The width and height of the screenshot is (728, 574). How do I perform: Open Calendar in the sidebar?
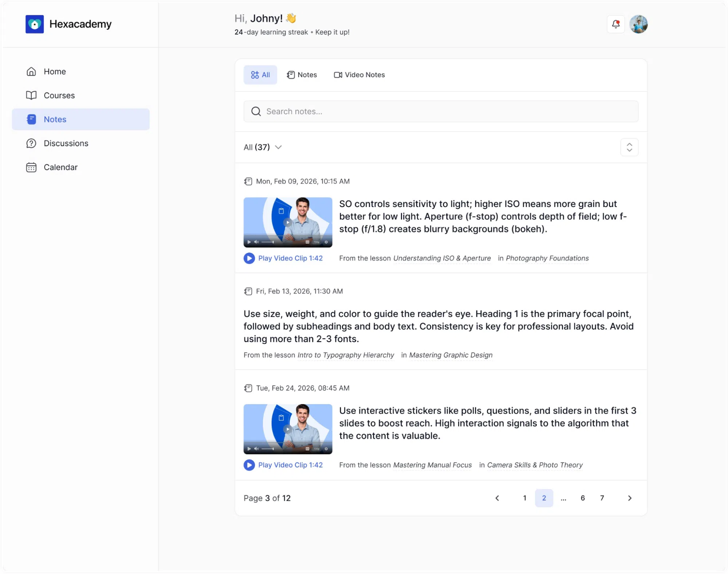point(81,167)
